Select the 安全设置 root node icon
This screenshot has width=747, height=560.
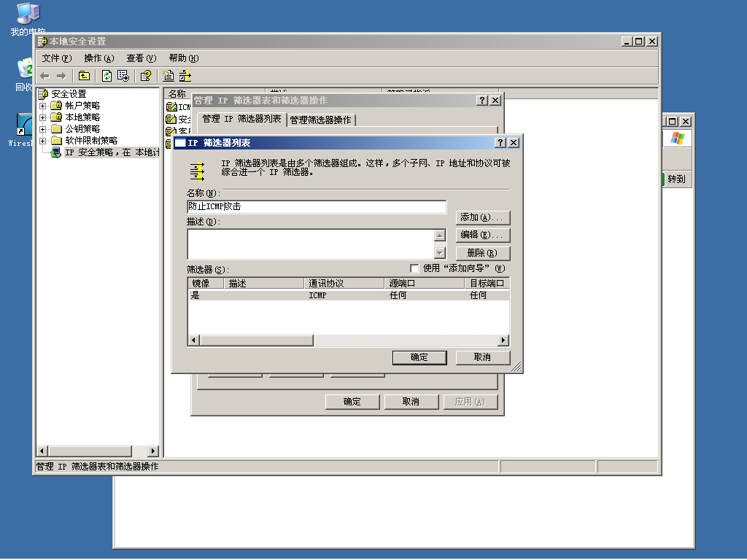click(x=44, y=94)
